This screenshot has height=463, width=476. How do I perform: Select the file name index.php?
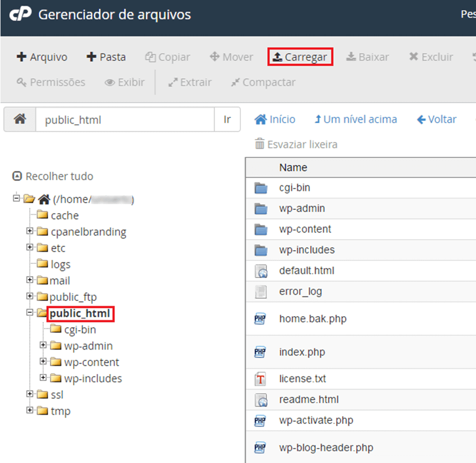302,352
